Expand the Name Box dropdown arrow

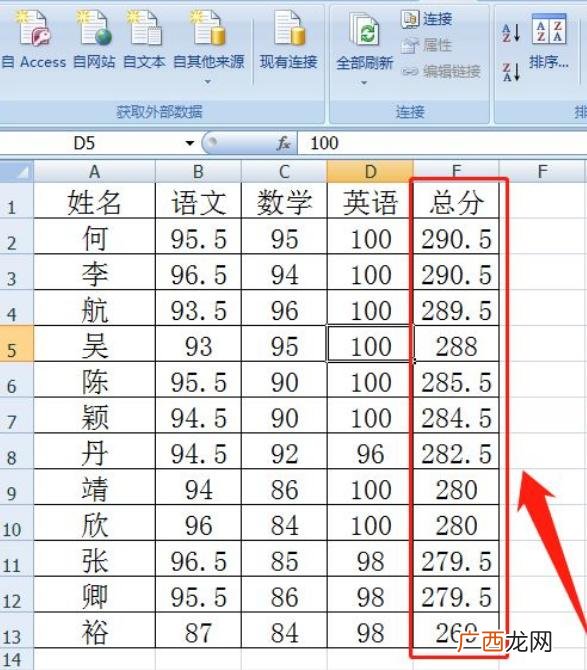[190, 143]
